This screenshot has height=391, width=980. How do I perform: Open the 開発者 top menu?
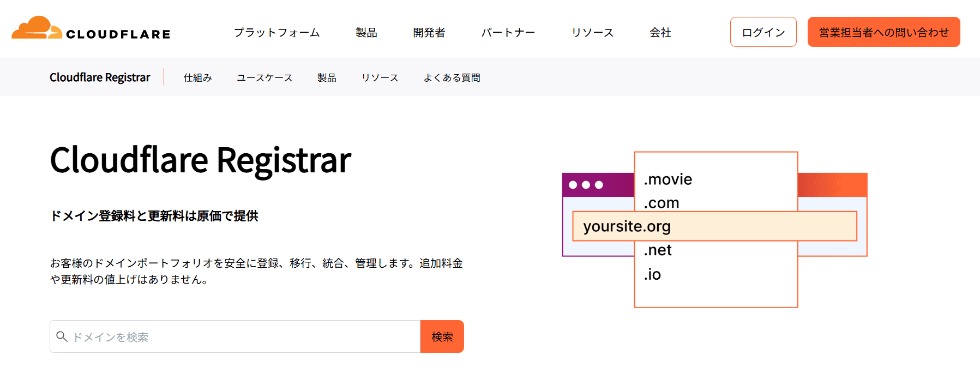429,33
